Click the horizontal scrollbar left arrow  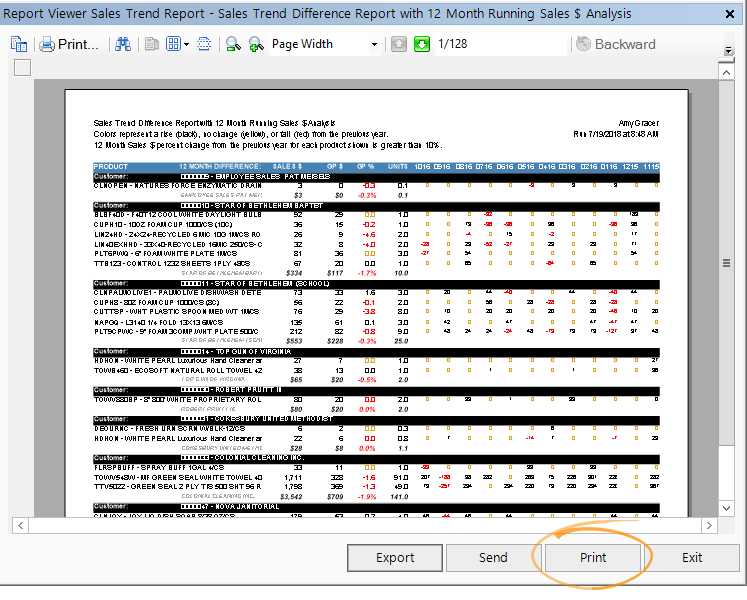point(20,525)
